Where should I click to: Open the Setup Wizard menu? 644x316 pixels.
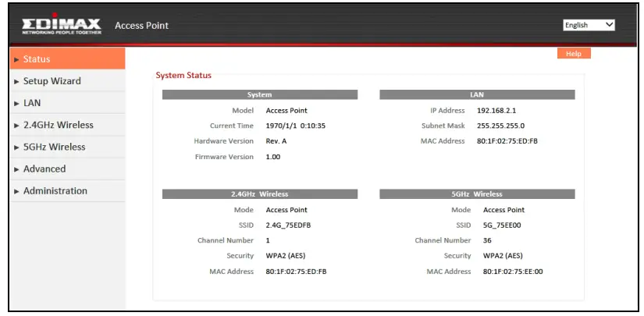click(x=67, y=81)
